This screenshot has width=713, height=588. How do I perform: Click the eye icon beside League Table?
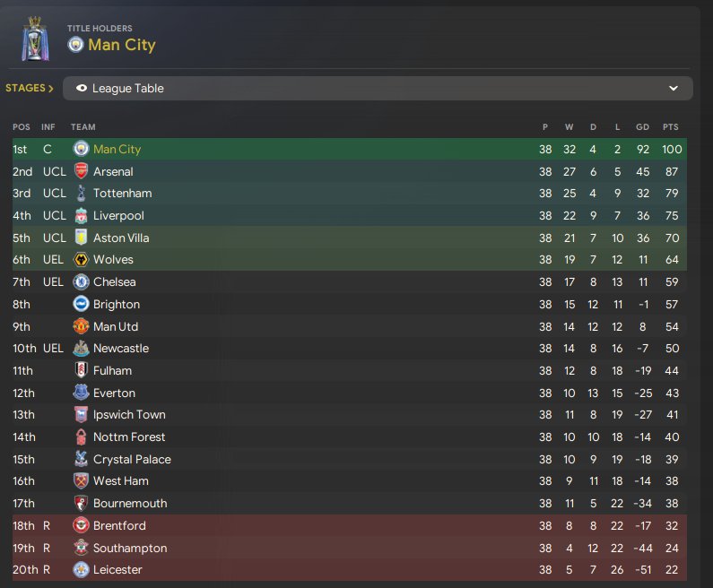click(x=82, y=89)
